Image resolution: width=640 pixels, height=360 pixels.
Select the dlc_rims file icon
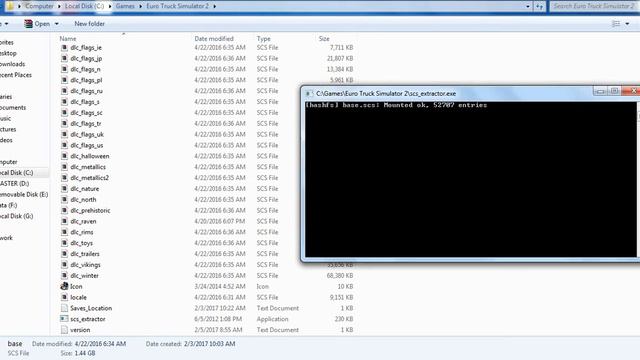pyautogui.click(x=64, y=232)
